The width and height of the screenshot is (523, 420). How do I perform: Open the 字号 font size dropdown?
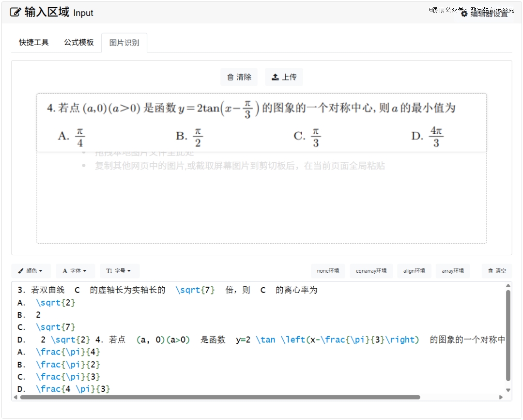pos(120,271)
